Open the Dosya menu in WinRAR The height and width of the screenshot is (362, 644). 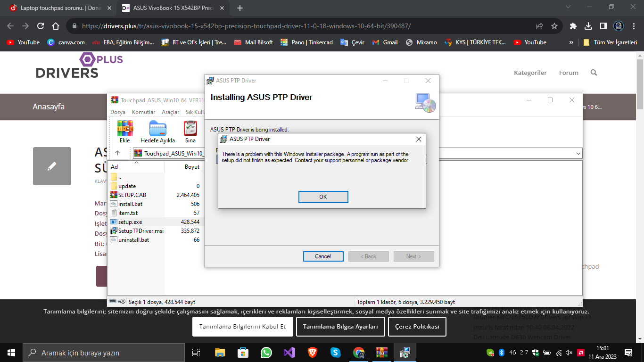(x=118, y=112)
